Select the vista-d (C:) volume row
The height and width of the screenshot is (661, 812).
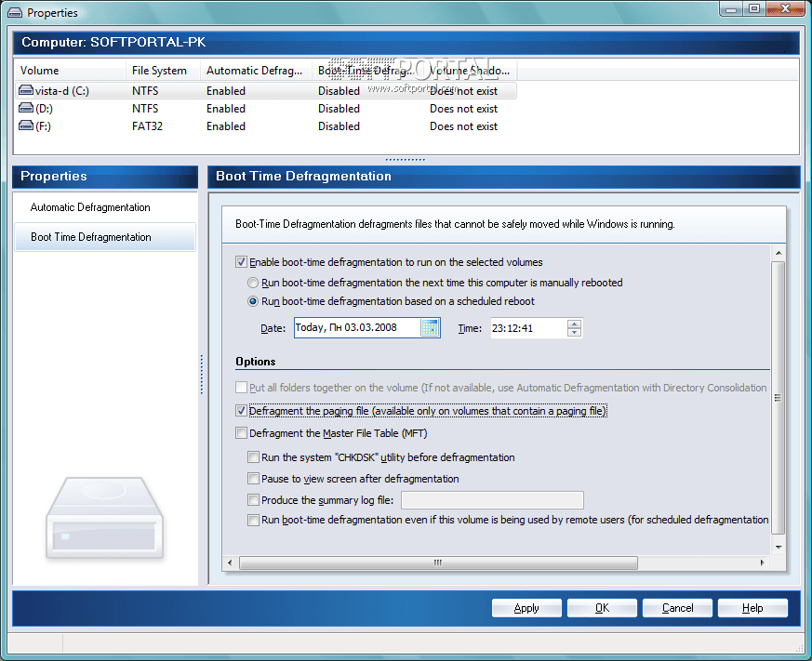pyautogui.click(x=266, y=90)
